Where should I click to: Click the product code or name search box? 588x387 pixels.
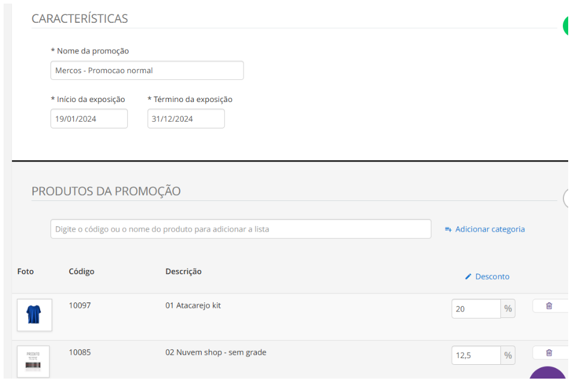tap(241, 229)
